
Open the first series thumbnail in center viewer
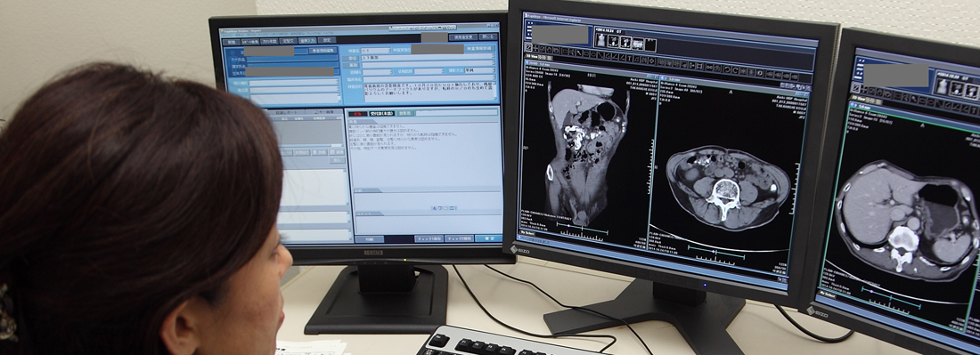600,40
